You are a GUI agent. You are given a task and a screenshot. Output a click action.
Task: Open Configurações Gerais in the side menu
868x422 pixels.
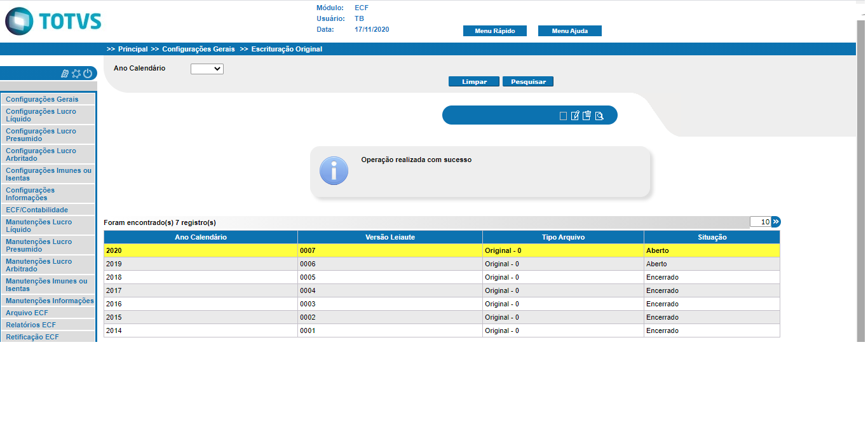coord(48,99)
